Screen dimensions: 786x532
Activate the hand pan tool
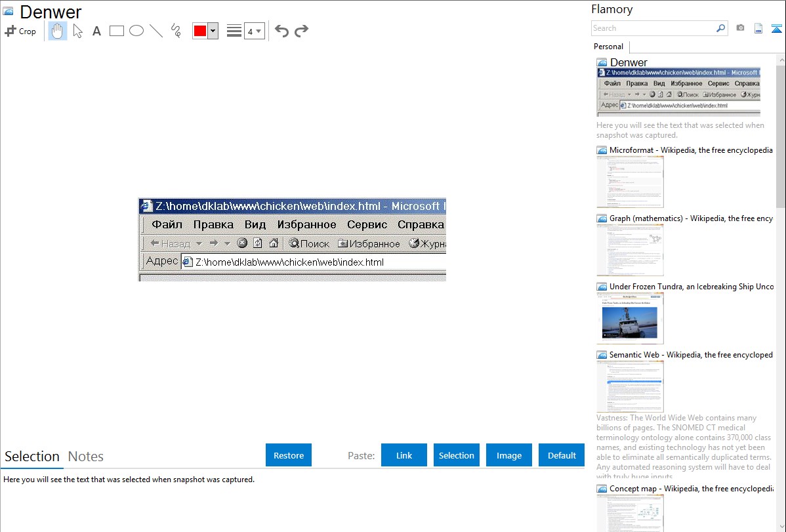(57, 31)
